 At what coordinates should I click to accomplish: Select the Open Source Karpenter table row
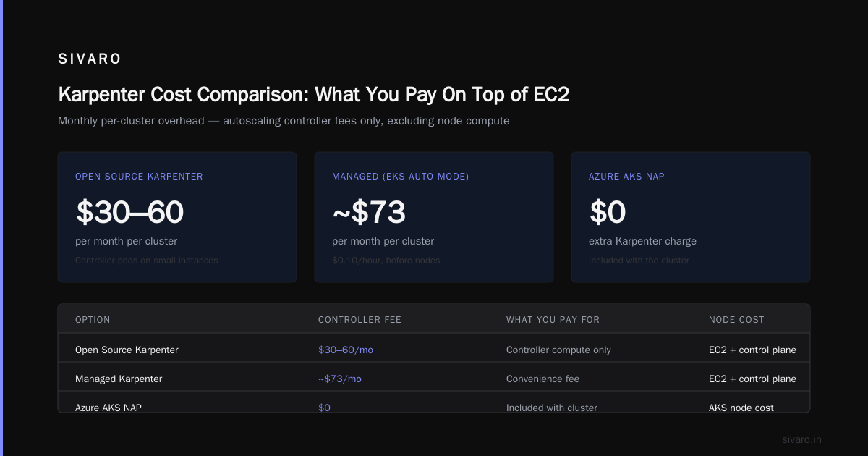[x=434, y=350]
